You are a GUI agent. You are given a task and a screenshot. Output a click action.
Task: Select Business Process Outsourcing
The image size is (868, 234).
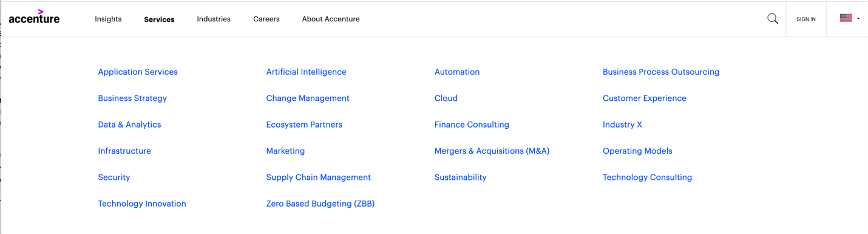pyautogui.click(x=661, y=72)
